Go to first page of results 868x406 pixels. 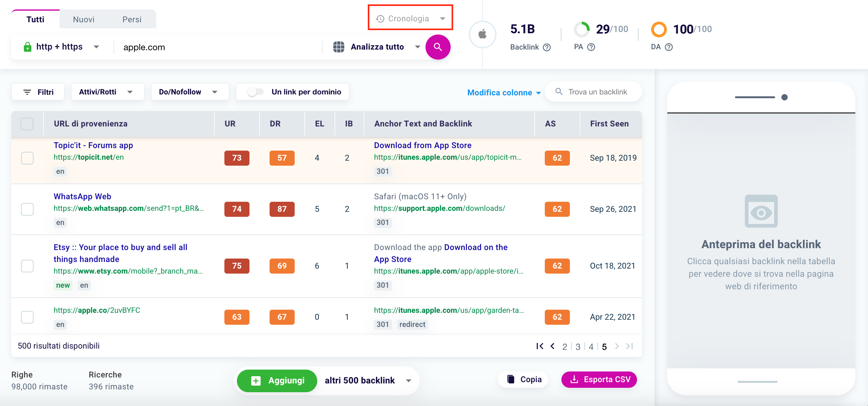coord(539,346)
